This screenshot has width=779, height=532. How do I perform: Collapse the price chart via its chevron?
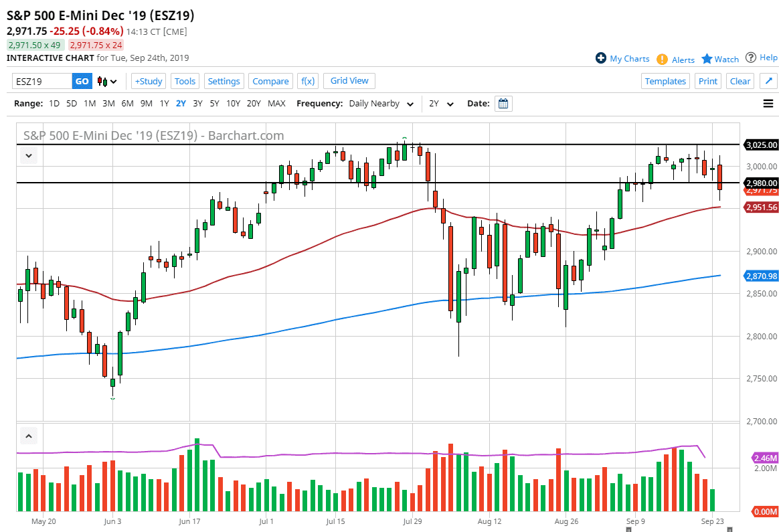(28, 155)
